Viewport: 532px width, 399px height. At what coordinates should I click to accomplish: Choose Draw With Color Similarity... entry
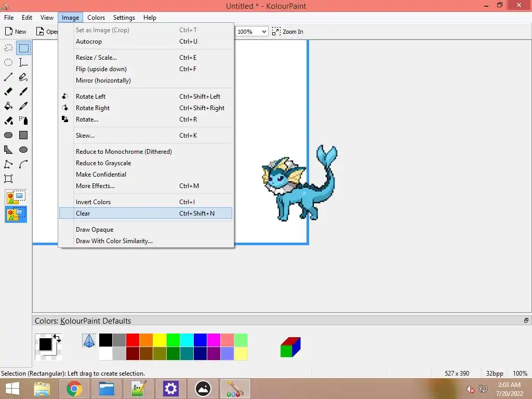click(145, 241)
